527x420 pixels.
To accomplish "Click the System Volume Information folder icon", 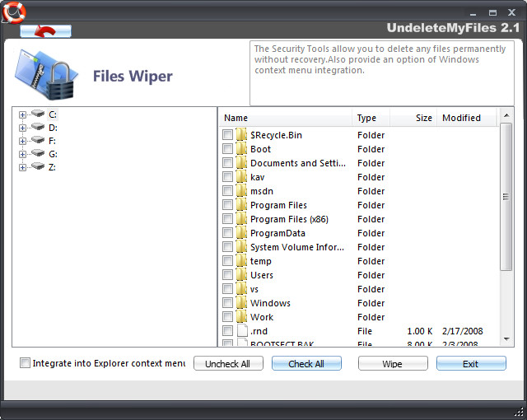I will point(241,247).
